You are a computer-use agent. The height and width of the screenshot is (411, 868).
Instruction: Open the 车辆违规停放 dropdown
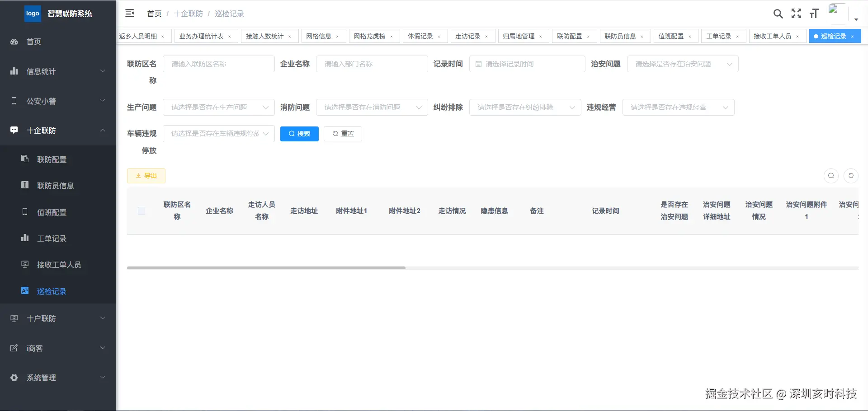219,134
